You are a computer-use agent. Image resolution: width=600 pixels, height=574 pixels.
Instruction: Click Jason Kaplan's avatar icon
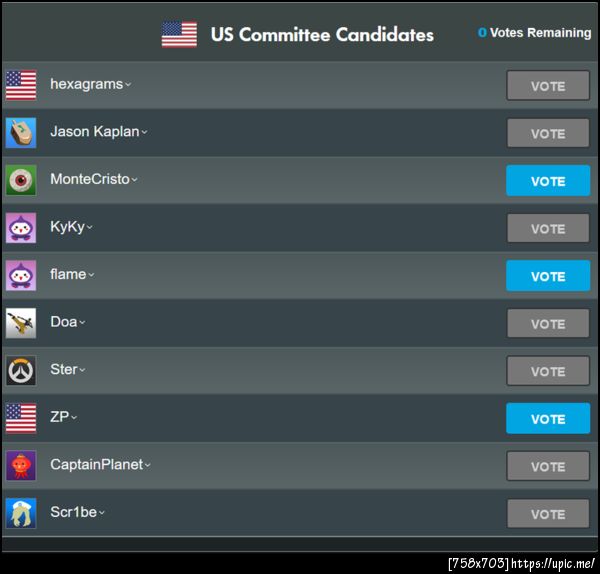pyautogui.click(x=21, y=132)
